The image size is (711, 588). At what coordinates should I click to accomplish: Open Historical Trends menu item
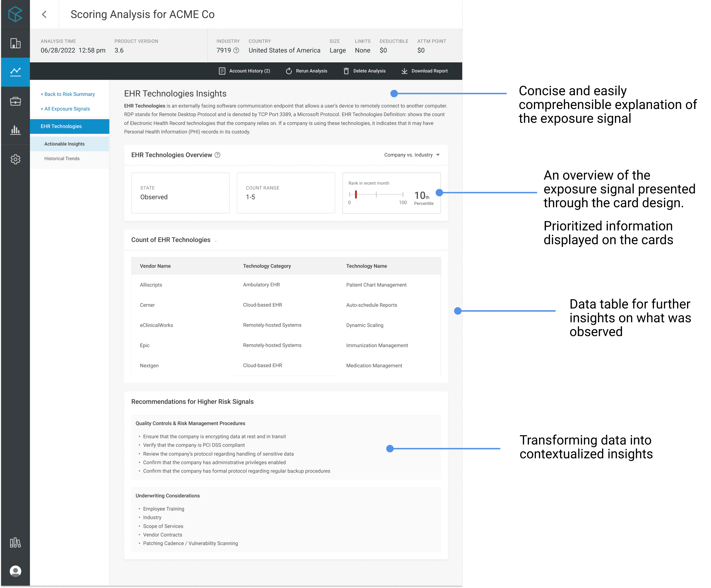coord(70,158)
